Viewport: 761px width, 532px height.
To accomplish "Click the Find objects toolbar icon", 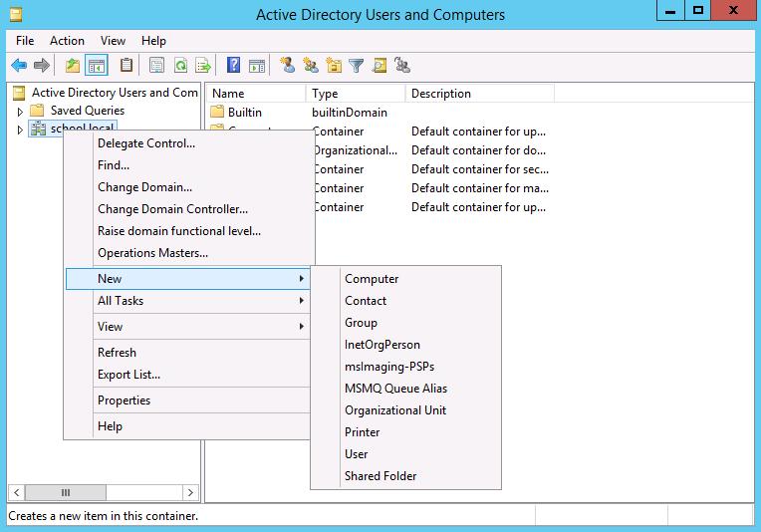I will pyautogui.click(x=380, y=65).
